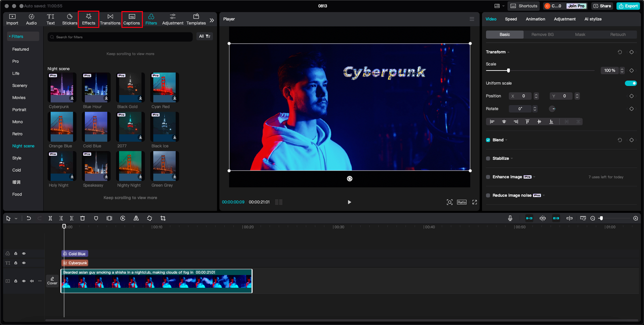Hide the Cyberpunk text track
This screenshot has width=644, height=325.
tap(24, 263)
